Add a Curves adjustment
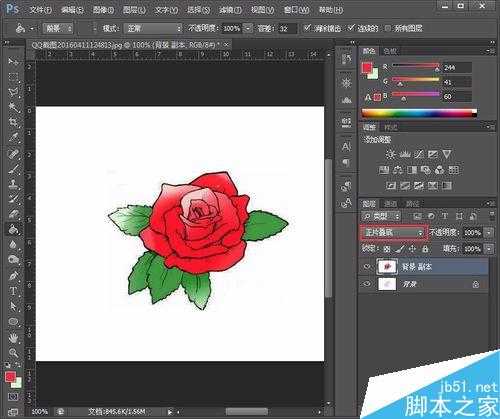The width and height of the screenshot is (500, 419). point(419,154)
